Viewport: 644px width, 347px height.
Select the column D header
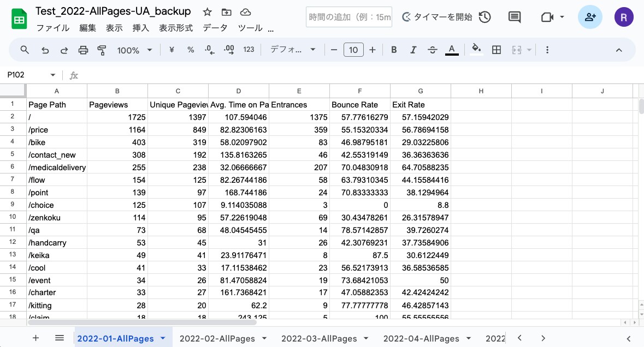(x=239, y=91)
